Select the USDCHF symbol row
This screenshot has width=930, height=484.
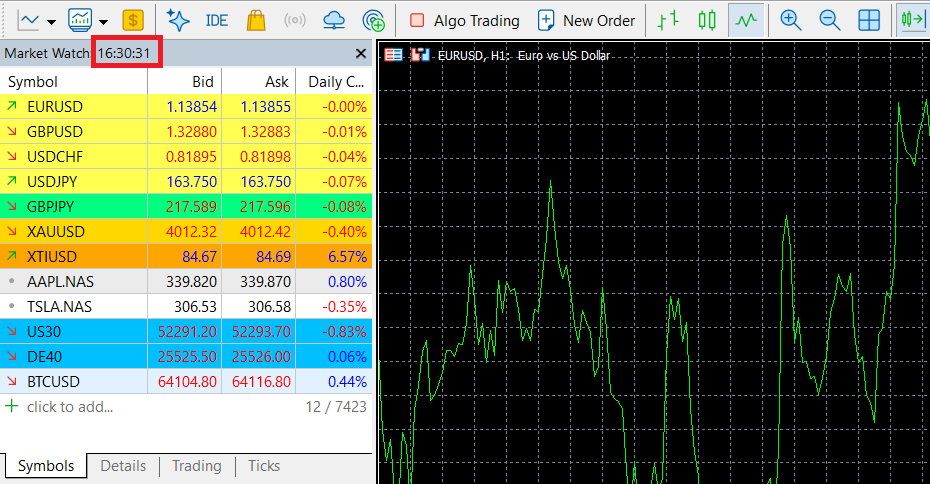point(186,157)
